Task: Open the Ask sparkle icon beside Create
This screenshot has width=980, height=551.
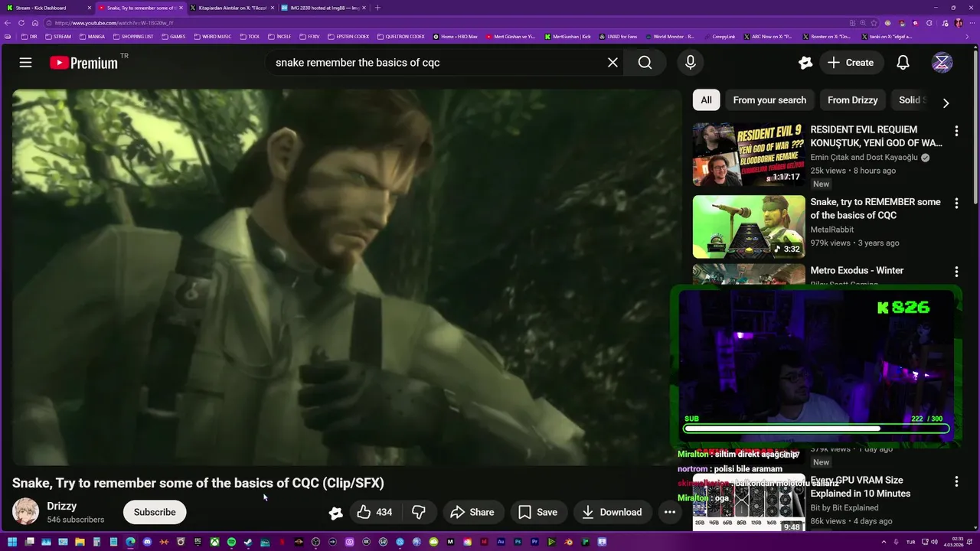Action: (805, 63)
